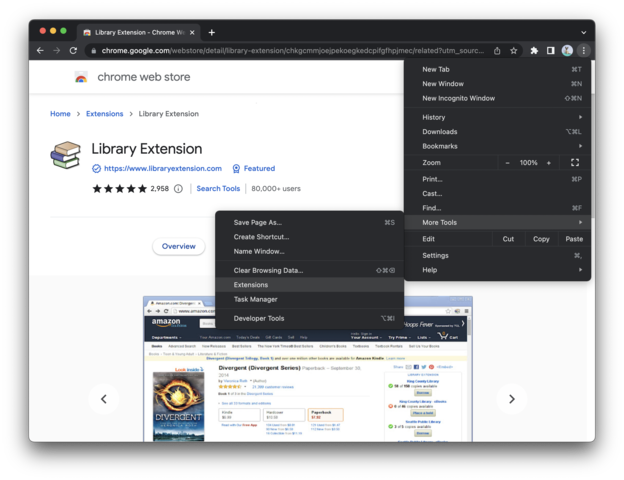Increase zoom with plus button
624x480 pixels.
(x=549, y=163)
